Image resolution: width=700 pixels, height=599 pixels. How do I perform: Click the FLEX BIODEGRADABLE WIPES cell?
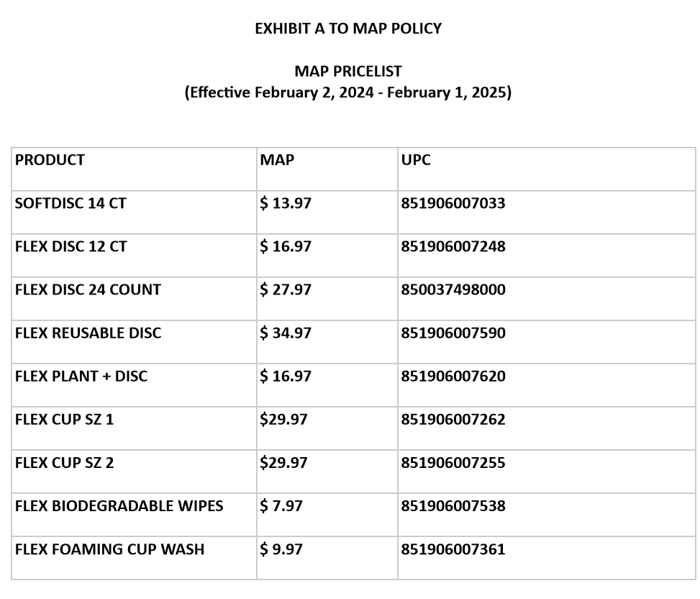coord(119,505)
